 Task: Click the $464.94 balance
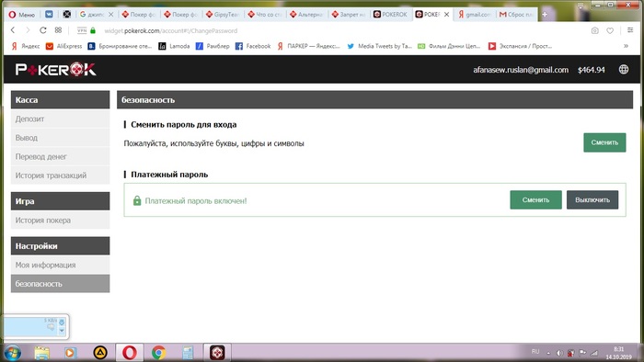coord(591,70)
